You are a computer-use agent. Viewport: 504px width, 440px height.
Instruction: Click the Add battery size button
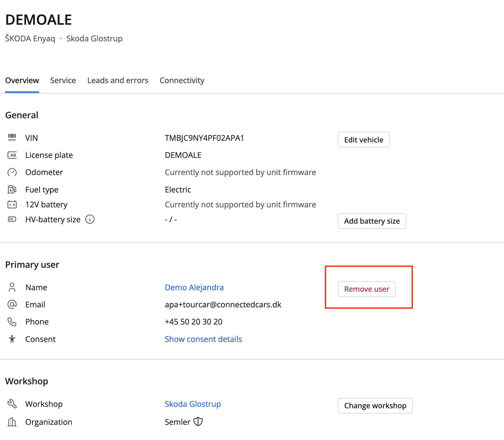tap(372, 221)
